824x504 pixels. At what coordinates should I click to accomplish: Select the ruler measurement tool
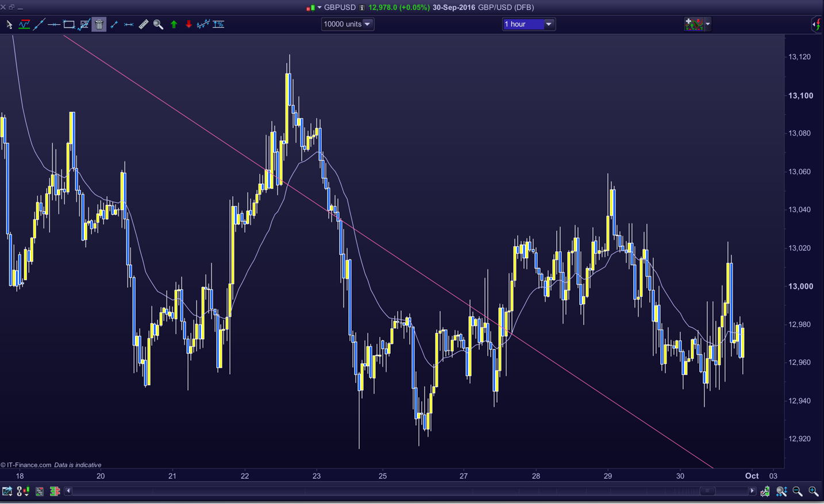[144, 24]
